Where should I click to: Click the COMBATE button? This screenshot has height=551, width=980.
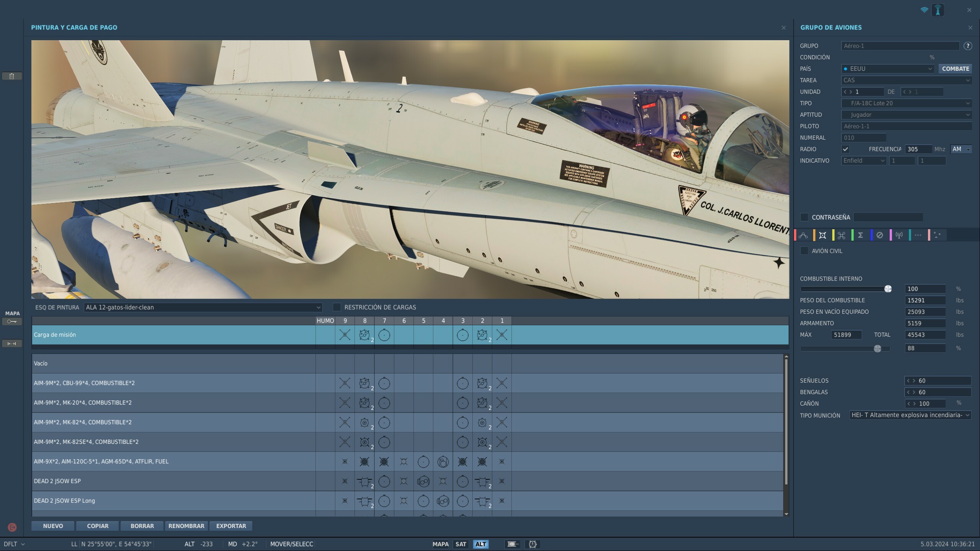[955, 69]
